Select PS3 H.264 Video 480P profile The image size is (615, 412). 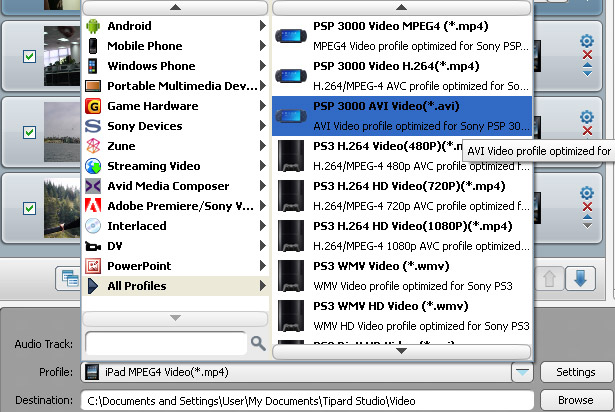[x=402, y=156]
